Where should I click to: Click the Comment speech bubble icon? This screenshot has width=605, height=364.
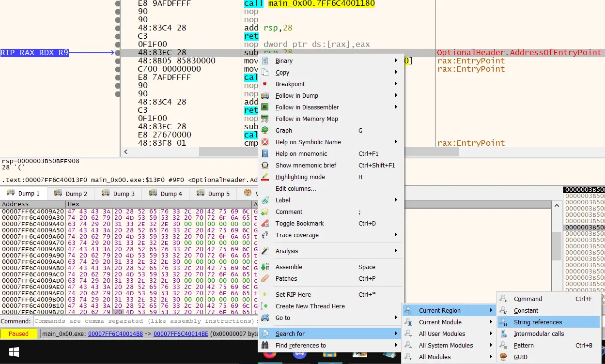tap(265, 212)
